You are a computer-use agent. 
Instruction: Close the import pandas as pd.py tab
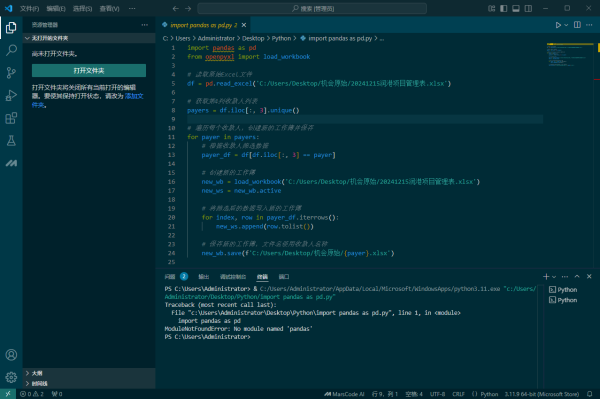tap(244, 25)
